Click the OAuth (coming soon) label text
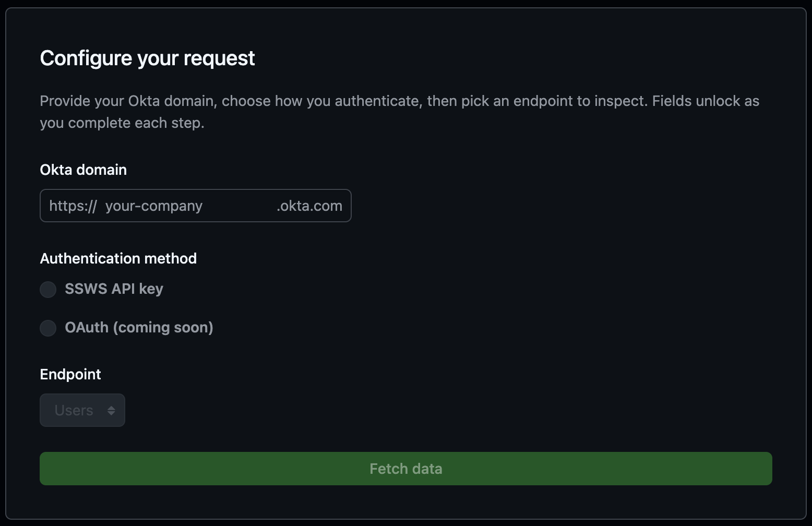 tap(139, 328)
